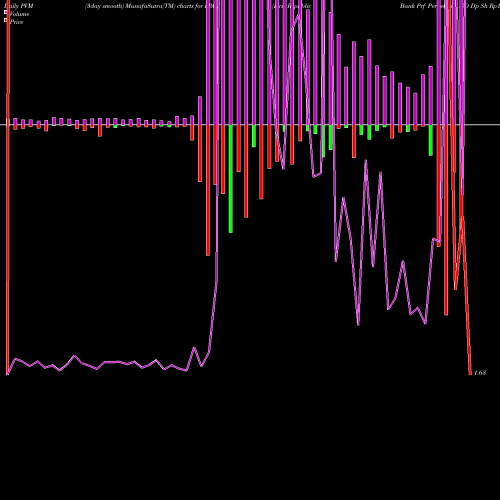Select the 'Price' legend label
This screenshot has width=500, height=500.
[16, 22]
